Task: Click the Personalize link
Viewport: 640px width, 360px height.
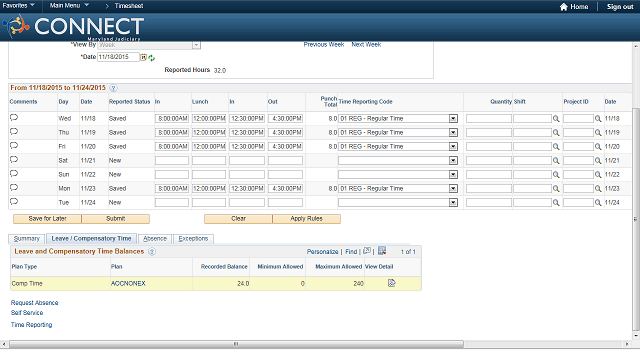Action: point(322,252)
